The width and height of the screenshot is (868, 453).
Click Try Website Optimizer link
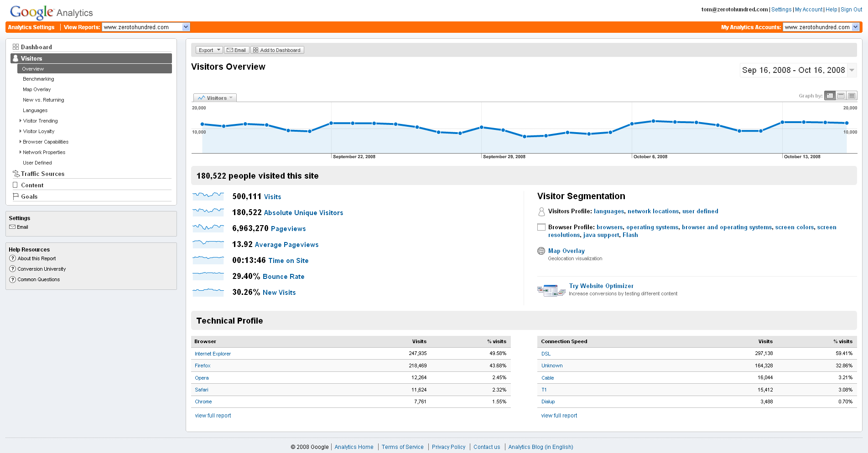601,286
